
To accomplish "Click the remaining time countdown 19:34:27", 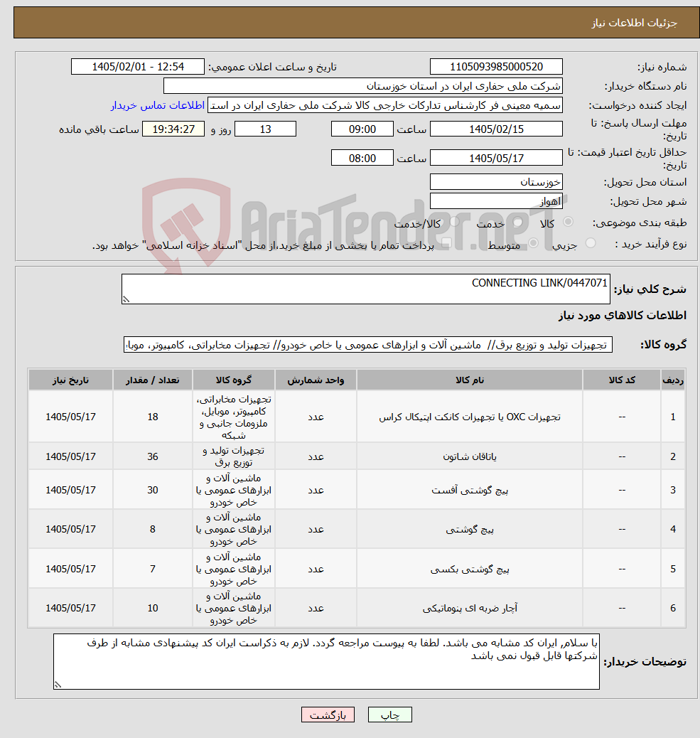I will pos(173,129).
